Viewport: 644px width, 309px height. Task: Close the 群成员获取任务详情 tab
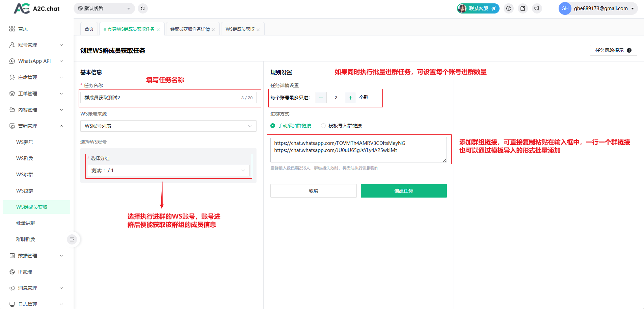tap(213, 29)
